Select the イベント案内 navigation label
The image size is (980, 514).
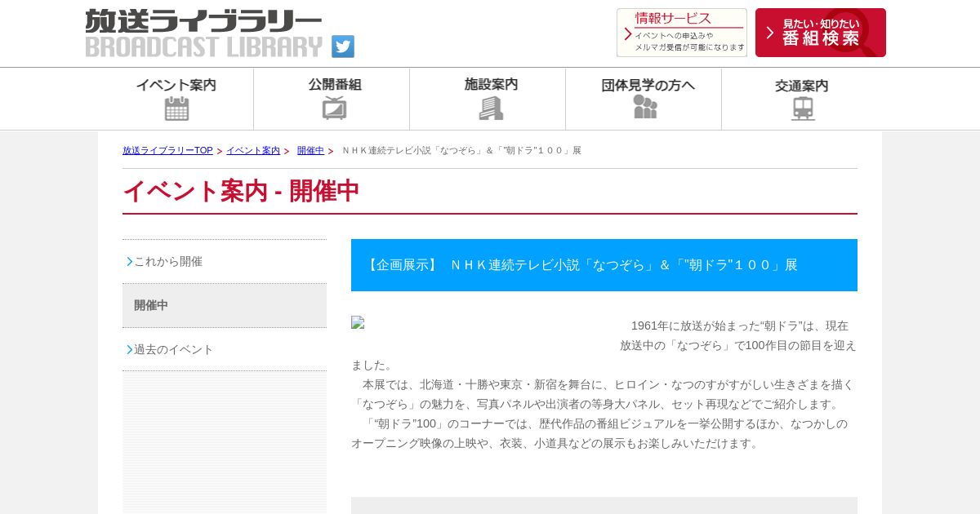(x=176, y=85)
